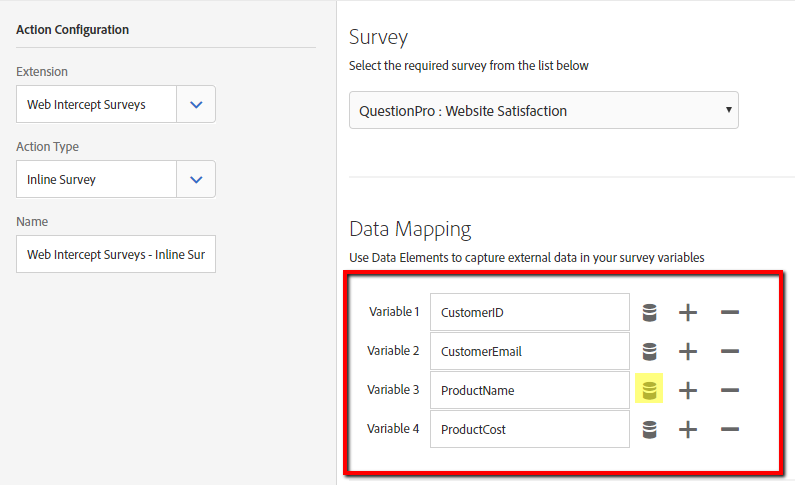
Task: Click the action Name input field
Action: click(115, 255)
